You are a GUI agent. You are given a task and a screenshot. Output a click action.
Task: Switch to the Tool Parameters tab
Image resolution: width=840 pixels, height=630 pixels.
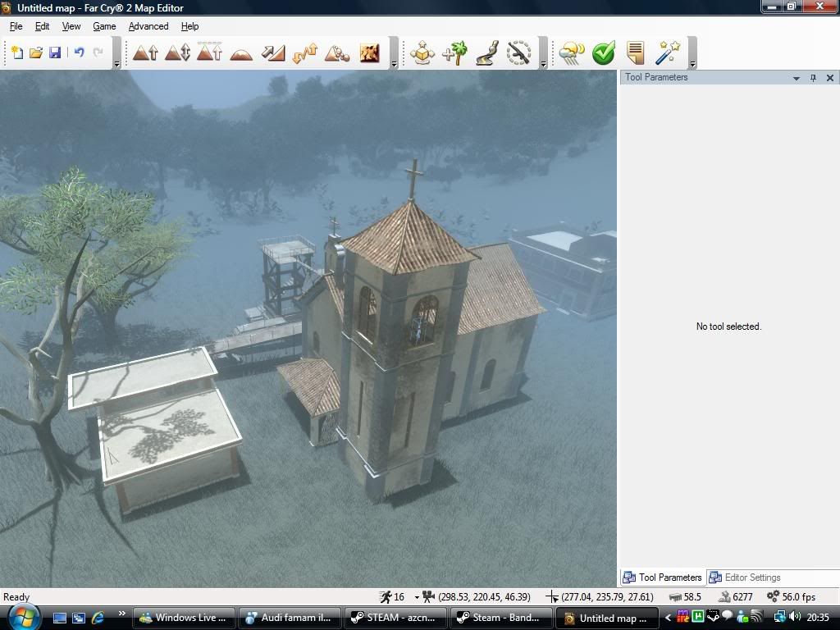click(x=663, y=577)
